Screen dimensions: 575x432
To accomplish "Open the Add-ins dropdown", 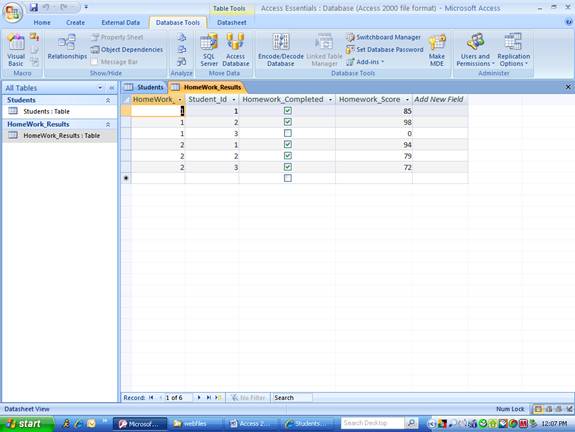I will [x=366, y=62].
